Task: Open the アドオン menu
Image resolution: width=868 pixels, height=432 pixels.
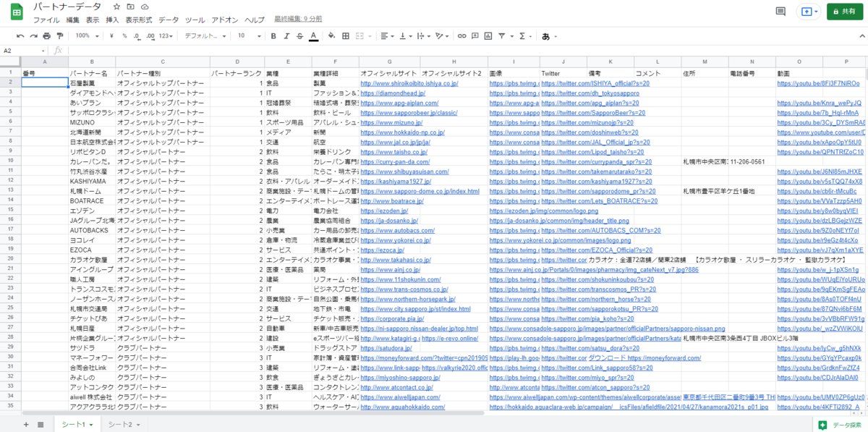Action: [x=224, y=20]
